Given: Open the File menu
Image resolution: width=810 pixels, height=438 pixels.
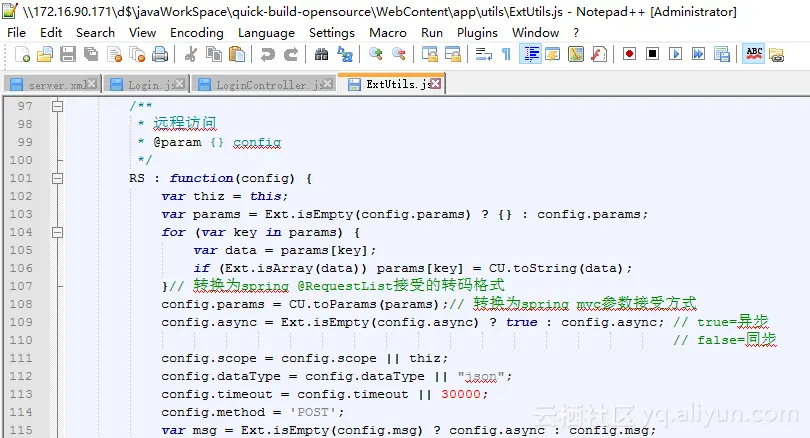Looking at the screenshot, I should click(x=17, y=33).
